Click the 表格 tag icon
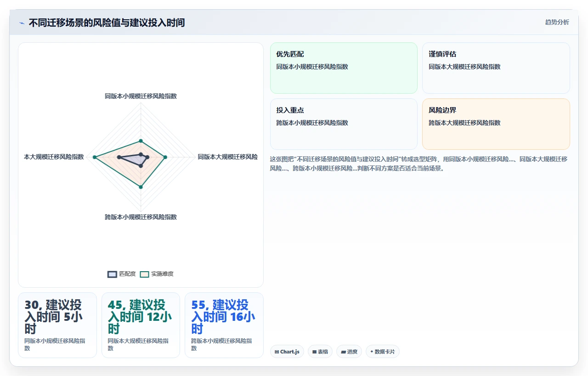Viewport: 588px width, 376px height. (314, 352)
